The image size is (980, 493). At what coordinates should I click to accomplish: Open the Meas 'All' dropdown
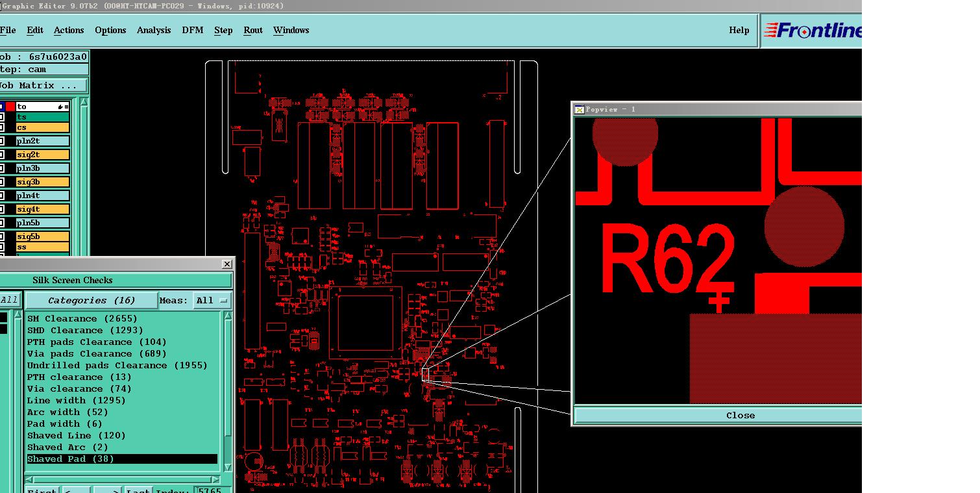pyautogui.click(x=213, y=300)
